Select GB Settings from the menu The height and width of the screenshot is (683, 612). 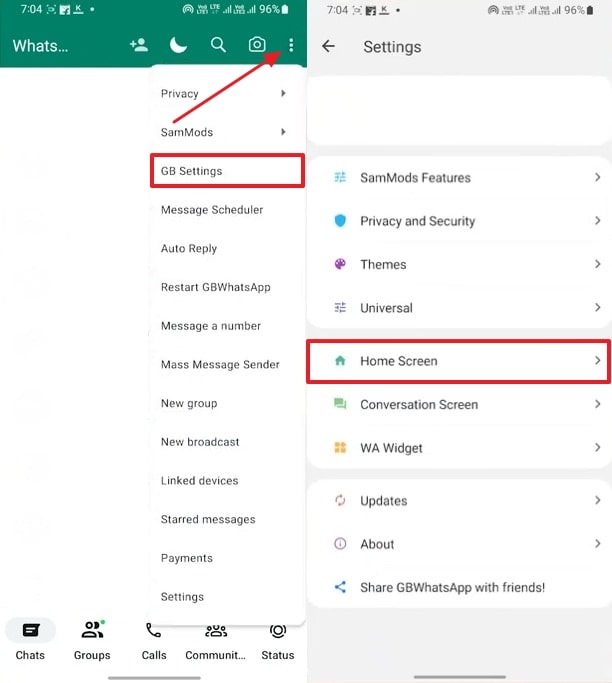coord(226,171)
